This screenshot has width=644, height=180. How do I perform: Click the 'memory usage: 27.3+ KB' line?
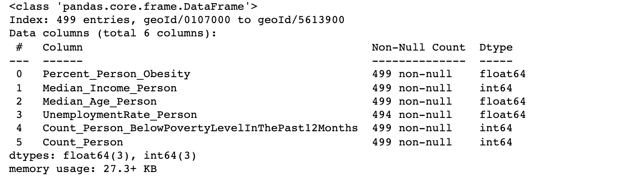83,169
